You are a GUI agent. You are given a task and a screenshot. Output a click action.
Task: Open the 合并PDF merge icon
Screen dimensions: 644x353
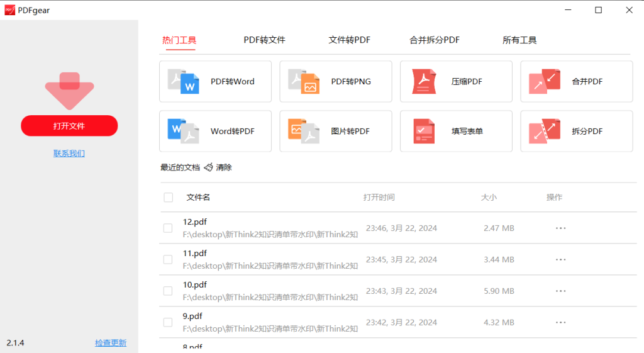coord(545,81)
